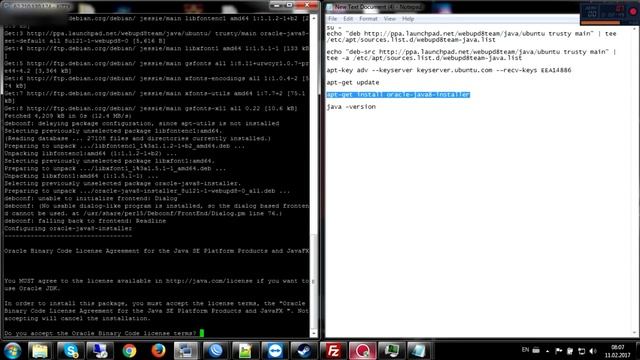Click the highlighted apt-get install oracle-java8-installer line
This screenshot has width=640, height=360.
(398, 95)
